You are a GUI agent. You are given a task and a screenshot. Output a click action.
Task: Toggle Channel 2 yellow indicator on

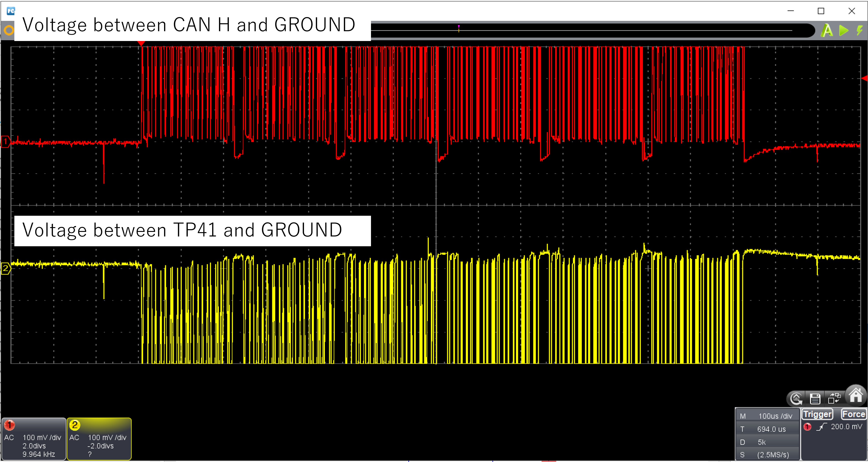click(75, 425)
